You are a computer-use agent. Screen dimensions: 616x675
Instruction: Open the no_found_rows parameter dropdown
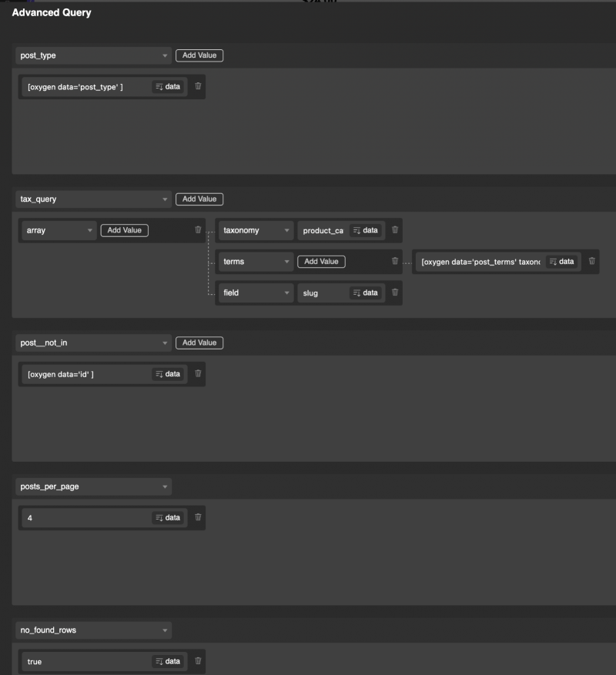(x=92, y=630)
